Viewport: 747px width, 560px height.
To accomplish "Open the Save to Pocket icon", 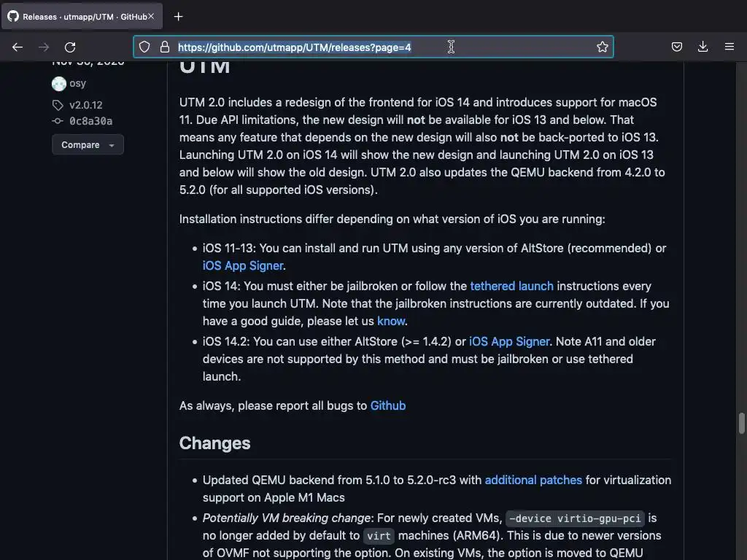I will pos(677,47).
